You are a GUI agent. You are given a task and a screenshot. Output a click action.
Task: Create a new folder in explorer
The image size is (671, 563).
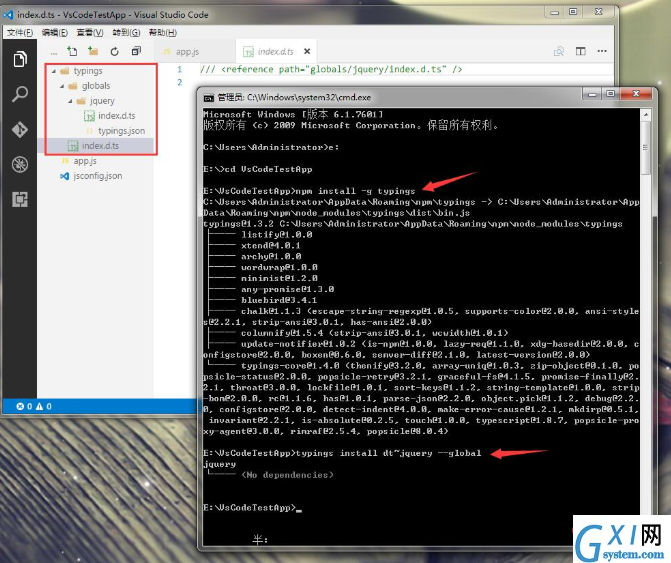point(93,51)
